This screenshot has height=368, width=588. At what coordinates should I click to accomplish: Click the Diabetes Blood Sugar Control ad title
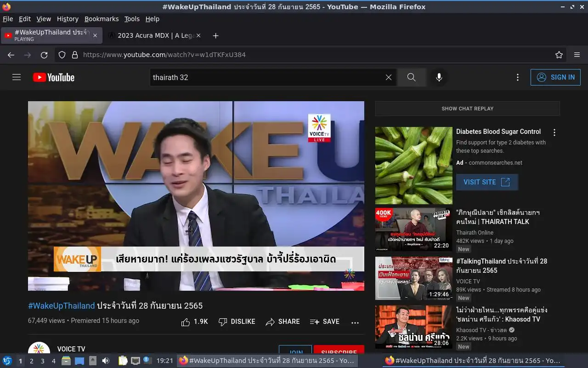point(498,132)
